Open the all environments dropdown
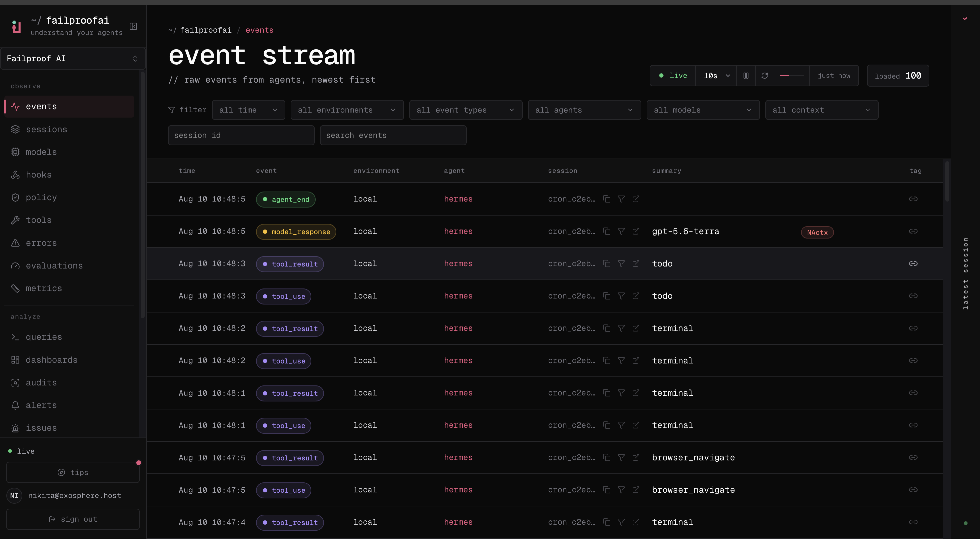Viewport: 980px width, 539px height. (347, 110)
